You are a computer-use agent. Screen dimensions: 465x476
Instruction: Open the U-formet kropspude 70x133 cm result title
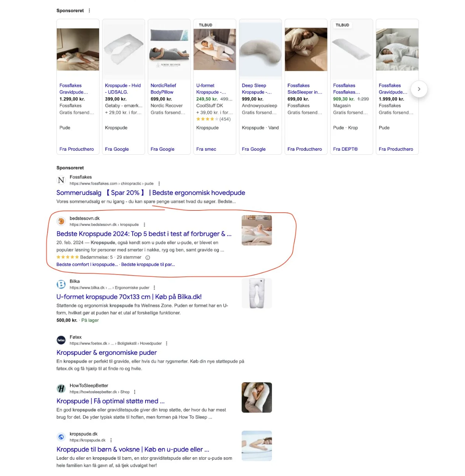point(129,297)
